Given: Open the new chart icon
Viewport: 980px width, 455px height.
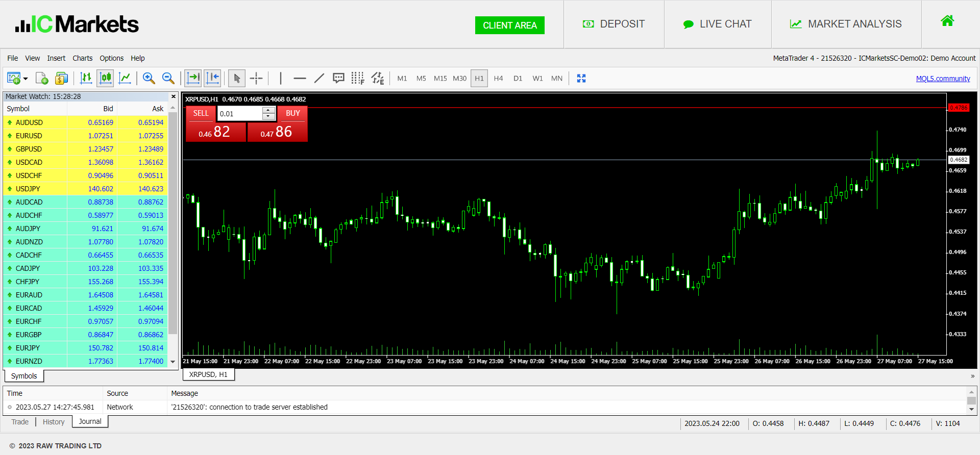Looking at the screenshot, I should [14, 78].
